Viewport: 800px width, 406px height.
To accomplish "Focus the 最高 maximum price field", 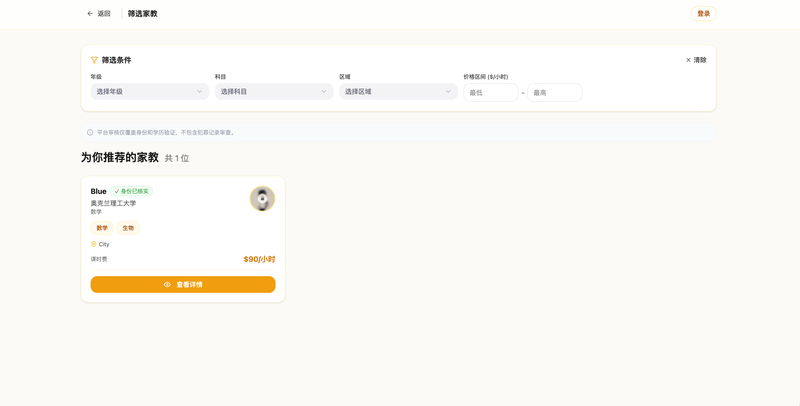I will (x=555, y=93).
